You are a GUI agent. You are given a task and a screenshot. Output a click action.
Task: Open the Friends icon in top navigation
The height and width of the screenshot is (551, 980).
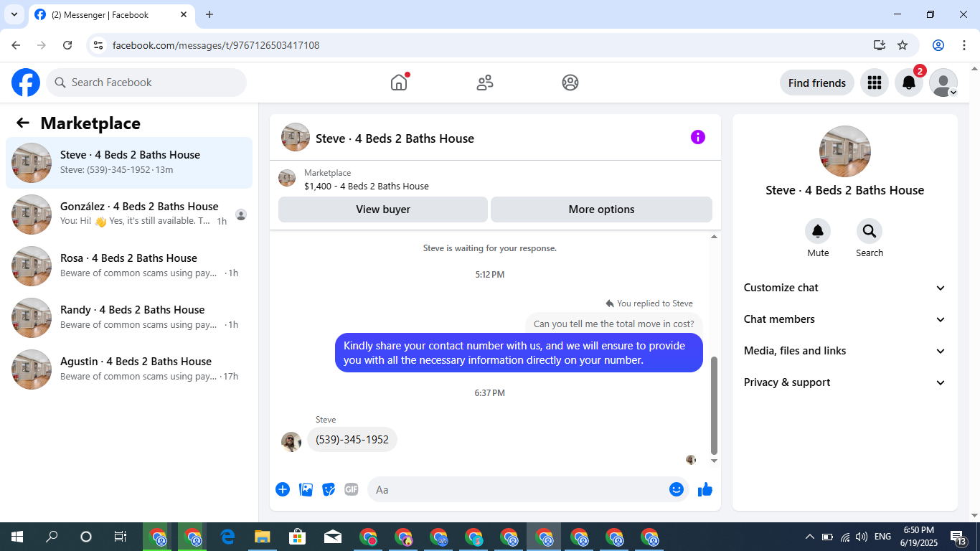485,83
